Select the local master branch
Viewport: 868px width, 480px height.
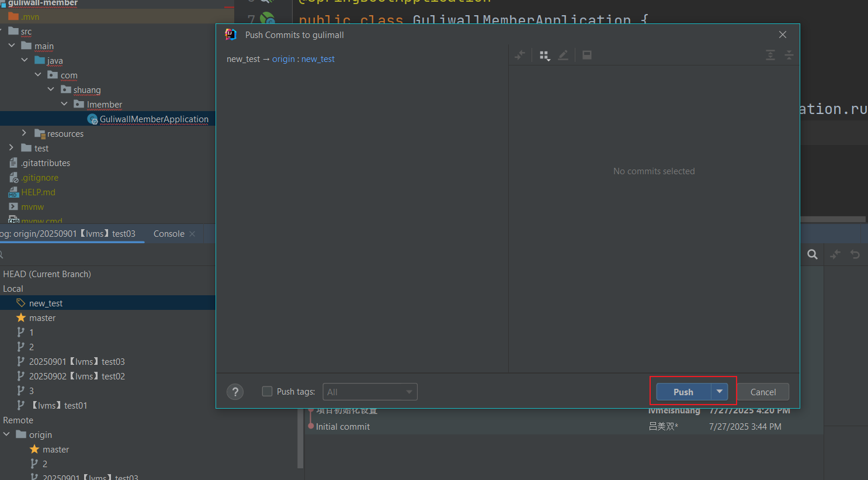point(42,318)
